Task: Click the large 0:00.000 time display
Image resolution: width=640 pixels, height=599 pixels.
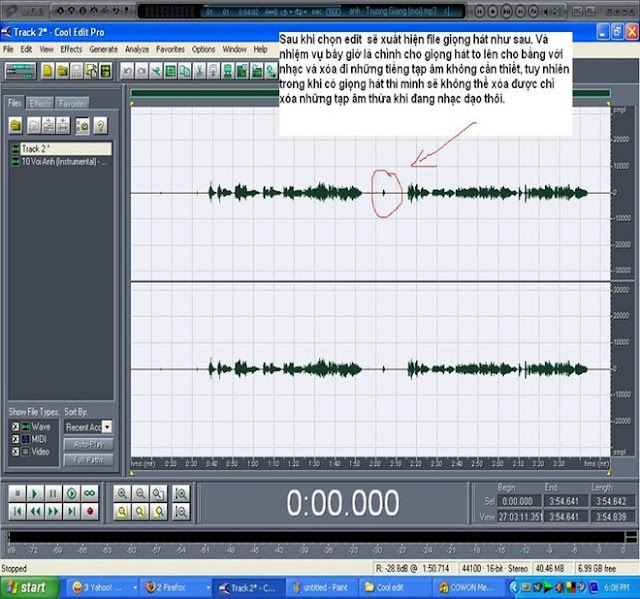Action: (x=342, y=503)
